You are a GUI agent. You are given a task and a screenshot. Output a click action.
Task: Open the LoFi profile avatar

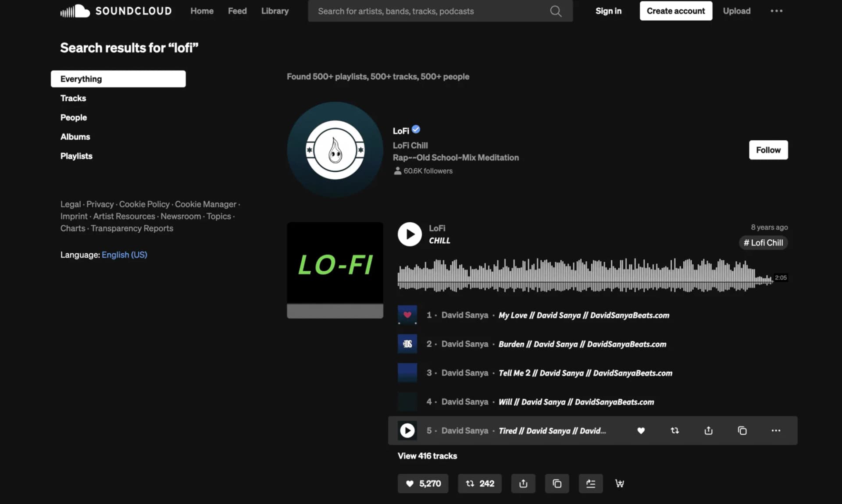pos(335,150)
